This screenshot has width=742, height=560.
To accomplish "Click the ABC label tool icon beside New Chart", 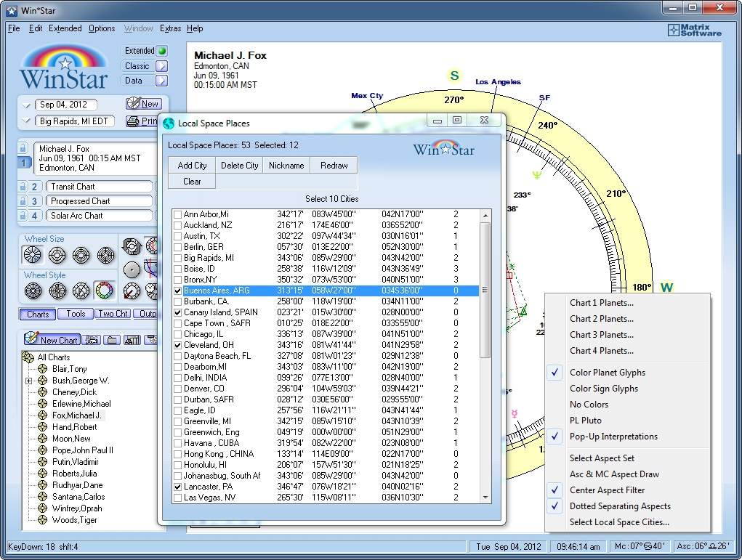I will pyautogui.click(x=91, y=340).
